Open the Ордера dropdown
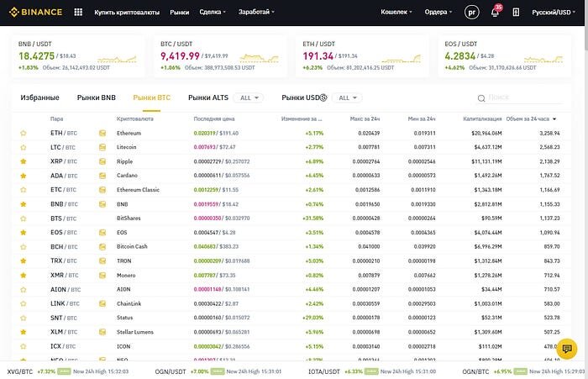 (x=438, y=12)
